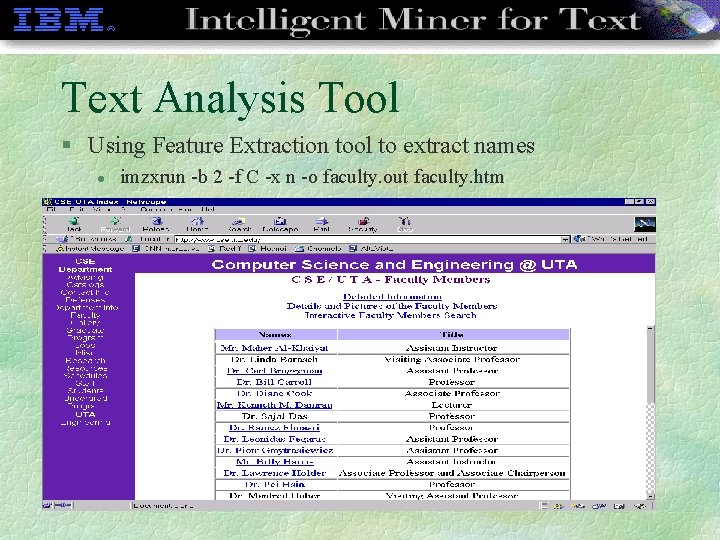The width and height of the screenshot is (720, 540).
Task: Go to the Home page
Action: pos(197,225)
